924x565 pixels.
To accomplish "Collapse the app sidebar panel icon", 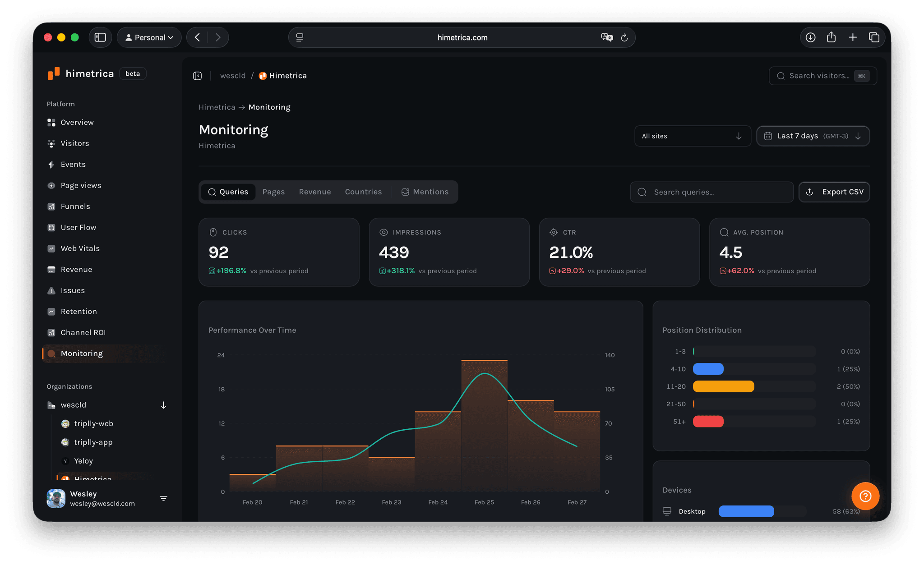I will (x=198, y=76).
